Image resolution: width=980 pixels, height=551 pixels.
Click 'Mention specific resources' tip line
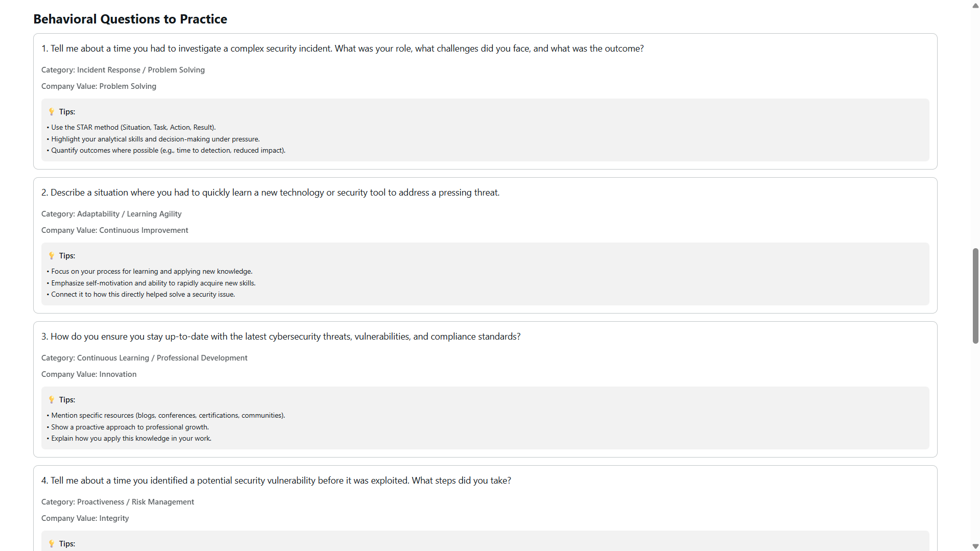(166, 415)
